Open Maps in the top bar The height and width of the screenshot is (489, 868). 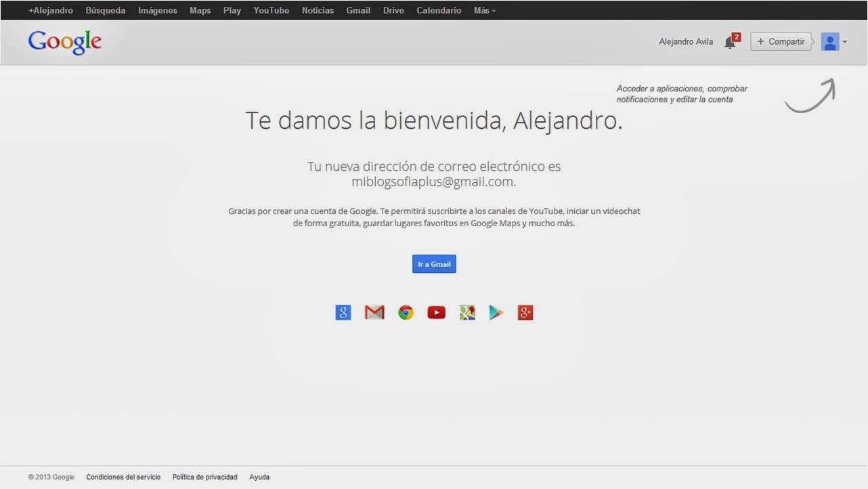(200, 11)
